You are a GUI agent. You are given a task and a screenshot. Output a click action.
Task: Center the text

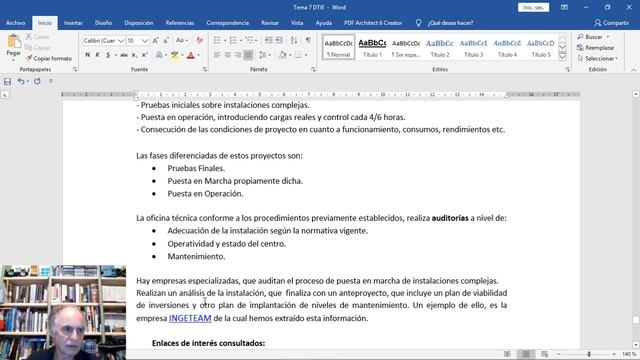[x=228, y=55]
